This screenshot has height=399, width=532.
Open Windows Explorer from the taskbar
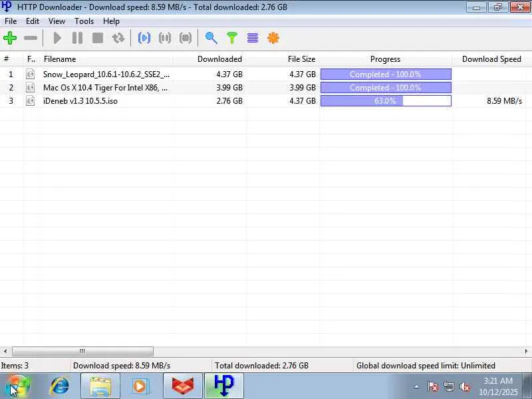(100, 386)
